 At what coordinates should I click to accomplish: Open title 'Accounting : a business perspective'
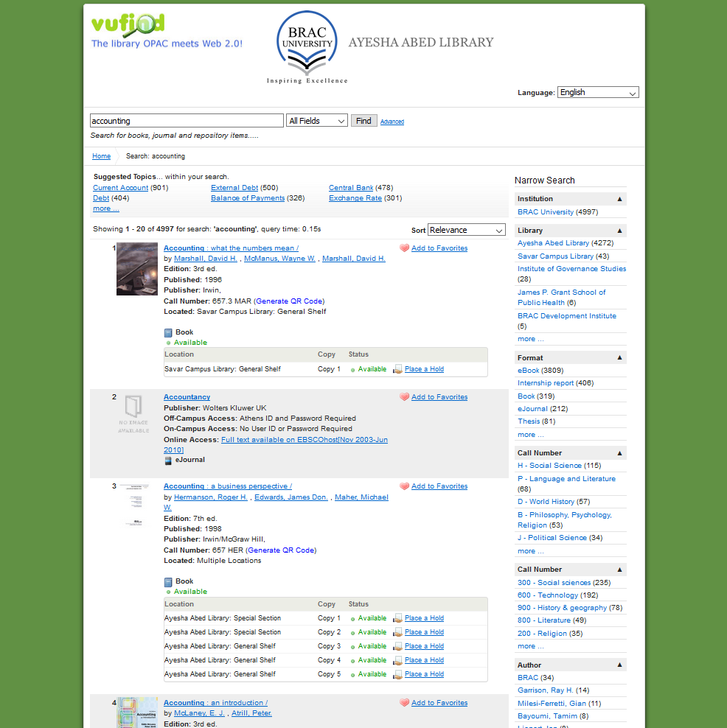tap(228, 486)
